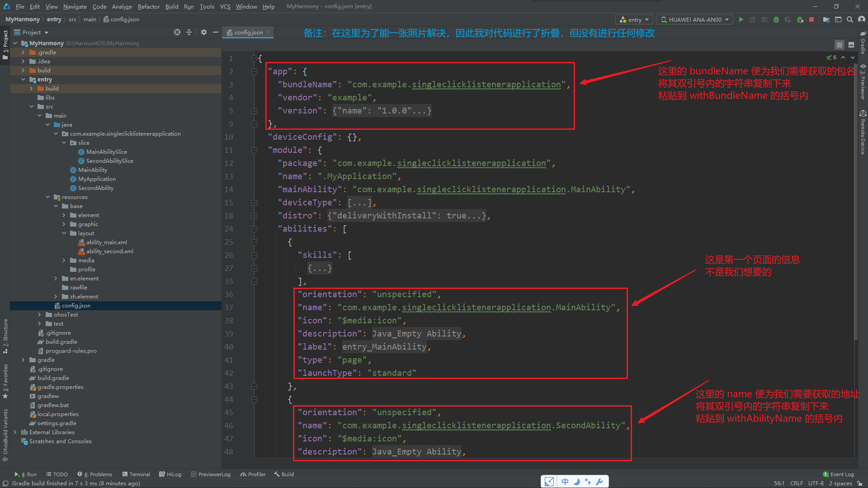Go to previous highlighted problem arrow
Image resolution: width=868 pixels, height=488 pixels.
(843, 57)
